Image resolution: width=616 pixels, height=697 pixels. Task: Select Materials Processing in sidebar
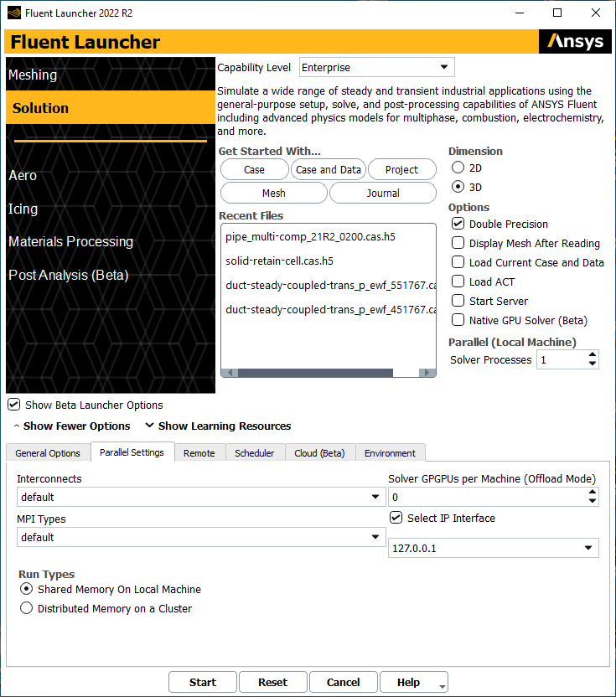tap(111, 241)
